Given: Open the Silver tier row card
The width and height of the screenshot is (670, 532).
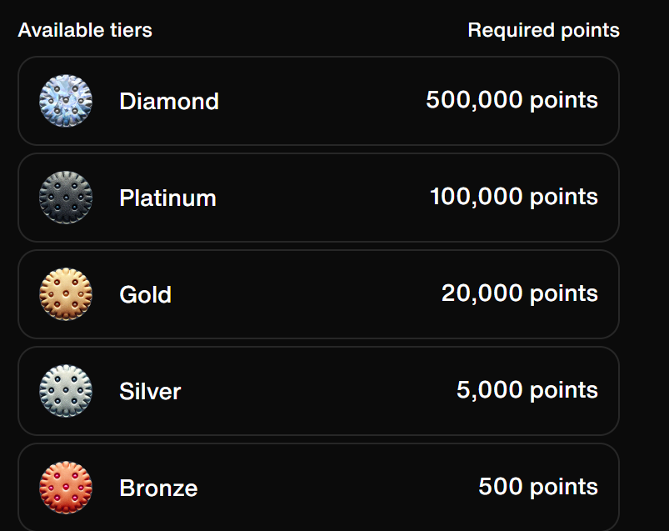Looking at the screenshot, I should point(320,391).
